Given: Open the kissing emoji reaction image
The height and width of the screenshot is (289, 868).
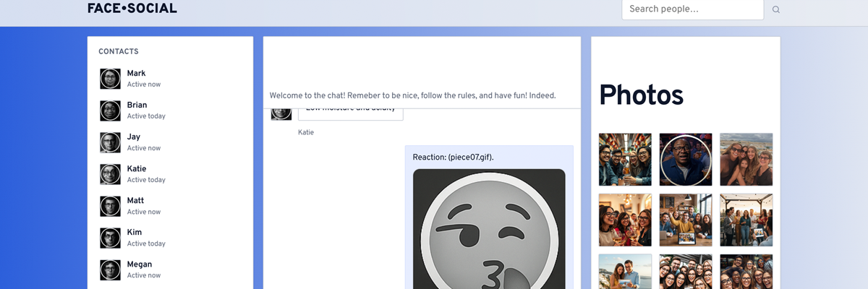Looking at the screenshot, I should [489, 229].
